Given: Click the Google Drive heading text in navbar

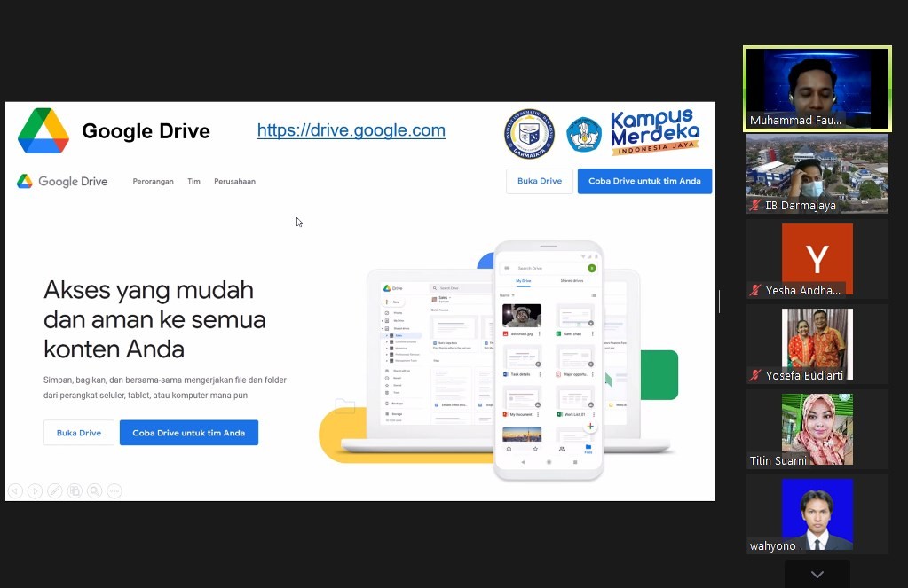Looking at the screenshot, I should (73, 181).
